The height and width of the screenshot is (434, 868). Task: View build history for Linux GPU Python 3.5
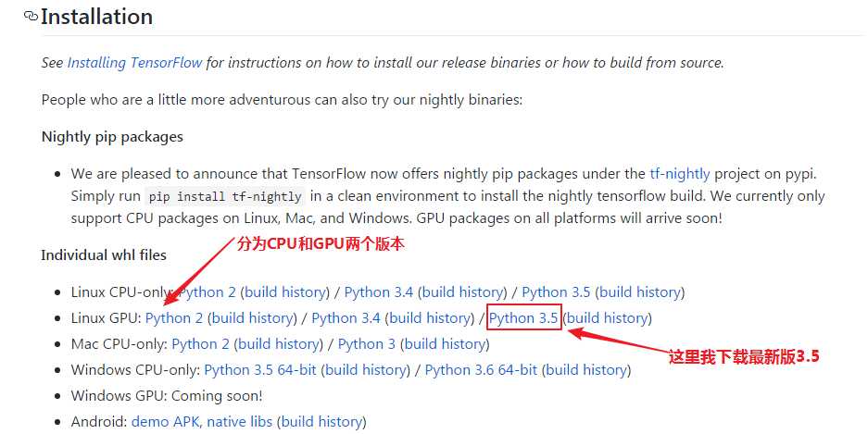pyautogui.click(x=607, y=317)
